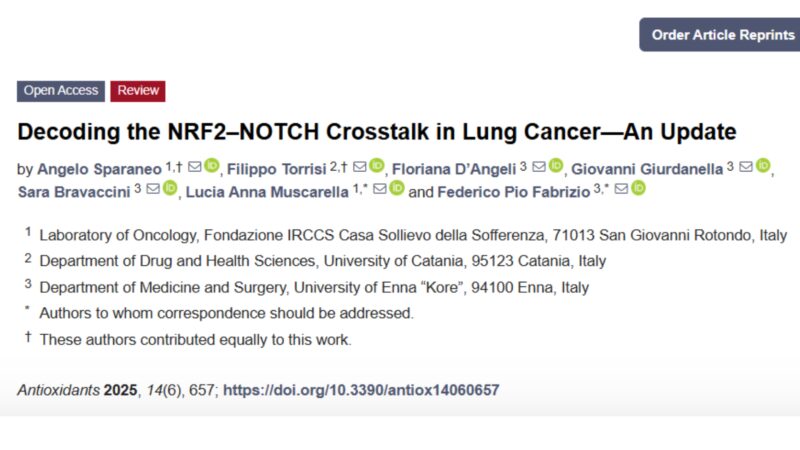Click email envelope icon for Sara Bravaccini

click(153, 189)
